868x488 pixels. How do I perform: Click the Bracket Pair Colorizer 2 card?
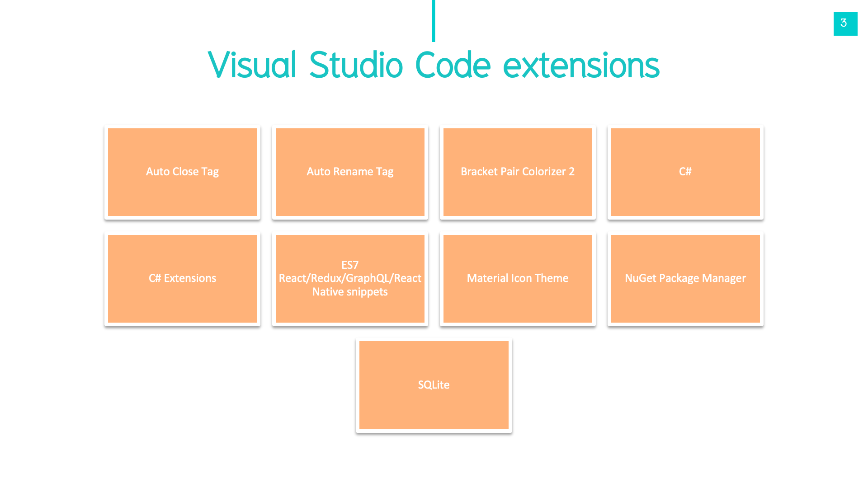tap(518, 172)
